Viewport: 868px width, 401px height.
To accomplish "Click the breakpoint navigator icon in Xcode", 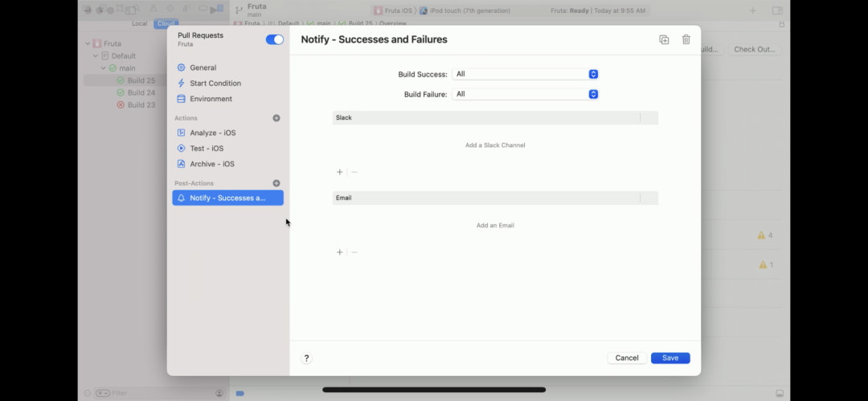I will [203, 9].
